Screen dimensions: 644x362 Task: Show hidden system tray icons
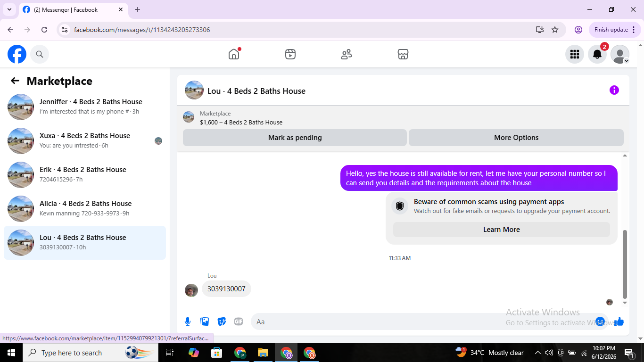tap(537, 353)
